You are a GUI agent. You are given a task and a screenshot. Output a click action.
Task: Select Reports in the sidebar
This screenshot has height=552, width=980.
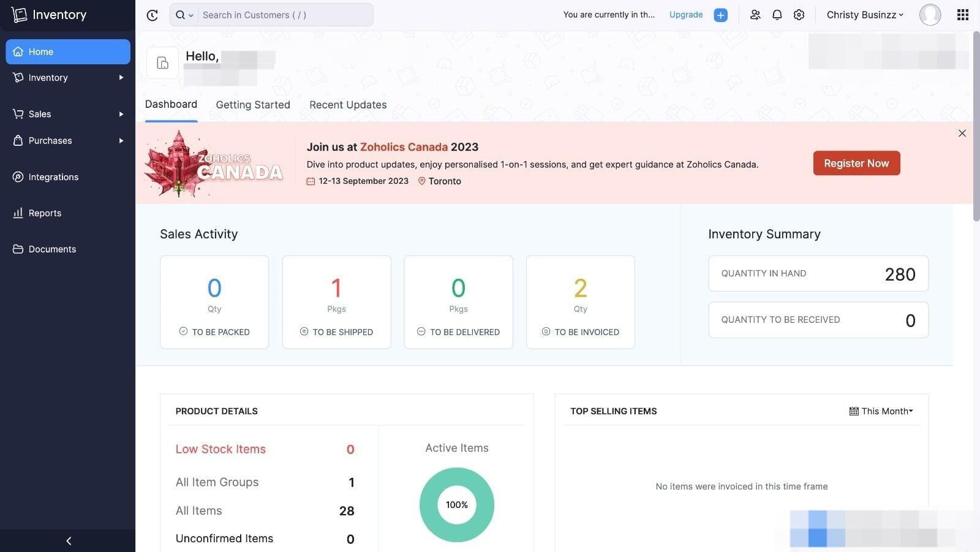(x=45, y=213)
